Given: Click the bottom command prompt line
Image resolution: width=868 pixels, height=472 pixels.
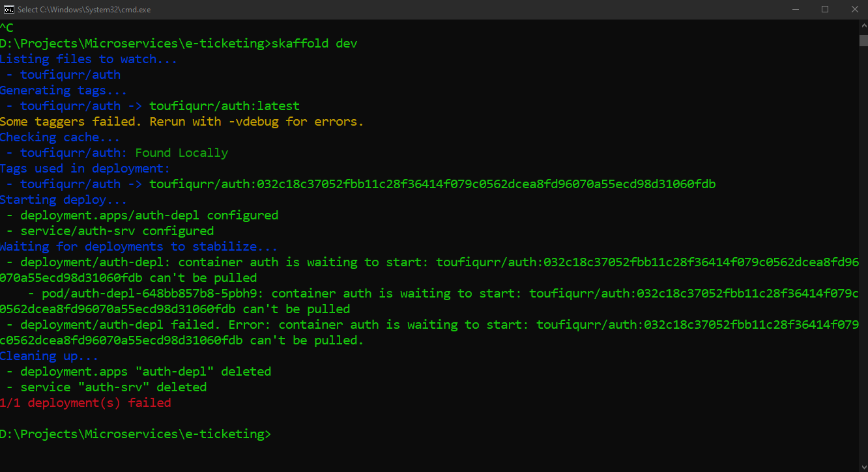Looking at the screenshot, I should click(x=136, y=434).
